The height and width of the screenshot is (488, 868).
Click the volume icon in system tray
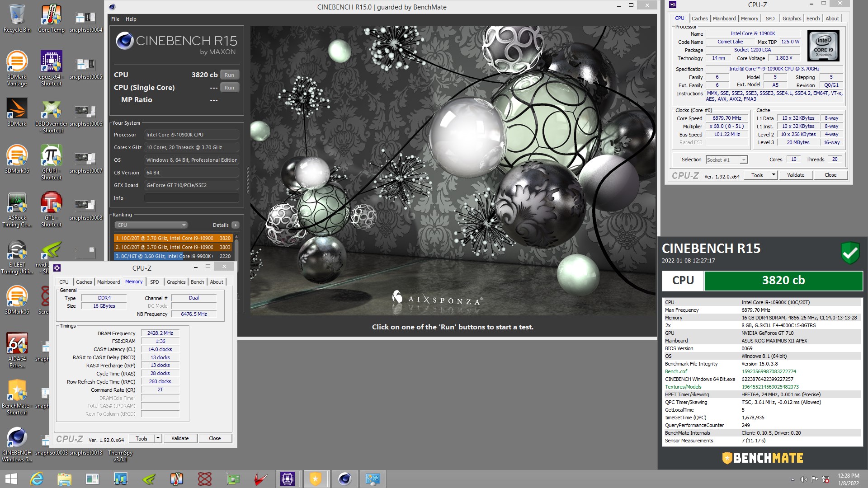click(x=803, y=479)
